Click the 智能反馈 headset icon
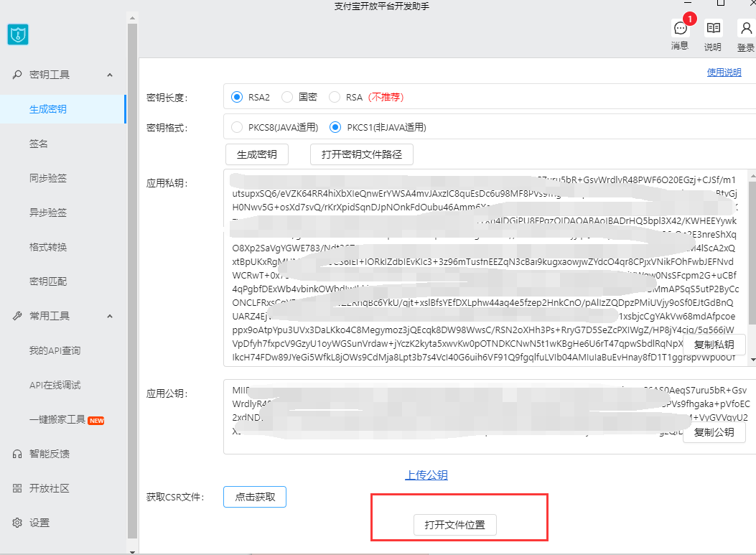This screenshot has width=756, height=555. (17, 454)
